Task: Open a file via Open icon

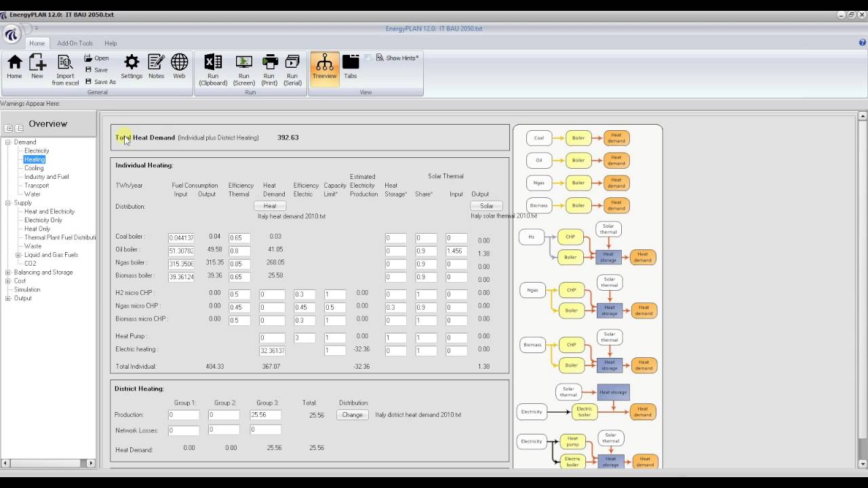Action: click(96, 58)
